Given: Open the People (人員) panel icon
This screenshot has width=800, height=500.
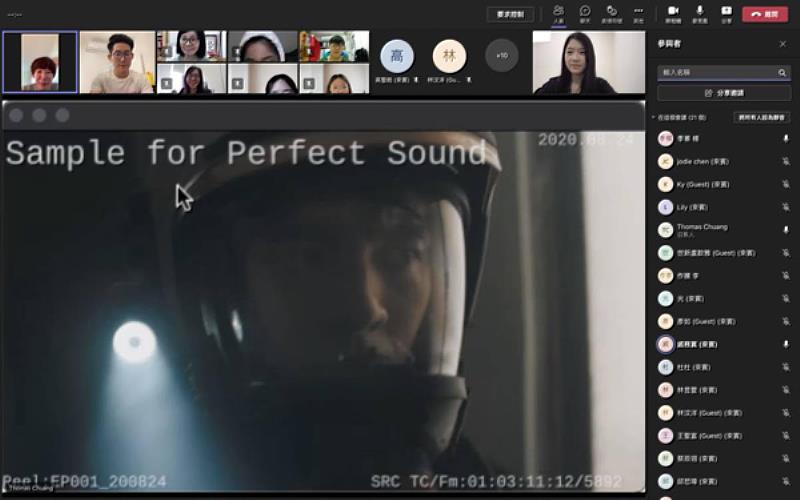Looking at the screenshot, I should tap(558, 13).
